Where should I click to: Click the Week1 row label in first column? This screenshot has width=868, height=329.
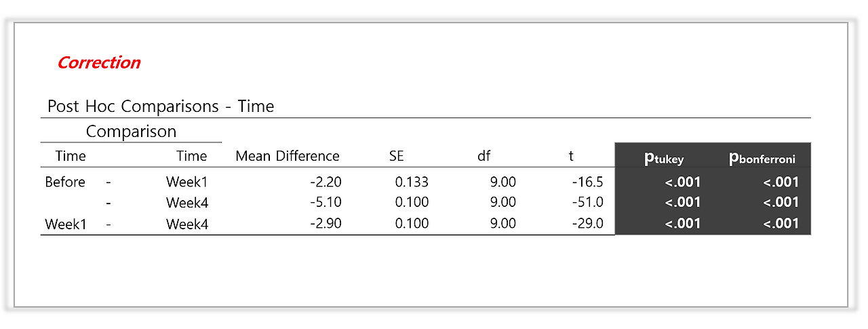pyautogui.click(x=66, y=224)
